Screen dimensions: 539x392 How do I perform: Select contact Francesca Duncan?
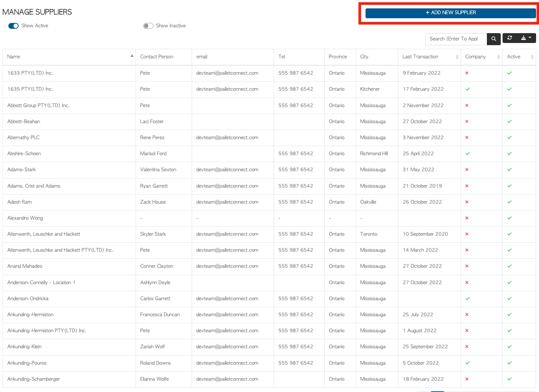(160, 315)
